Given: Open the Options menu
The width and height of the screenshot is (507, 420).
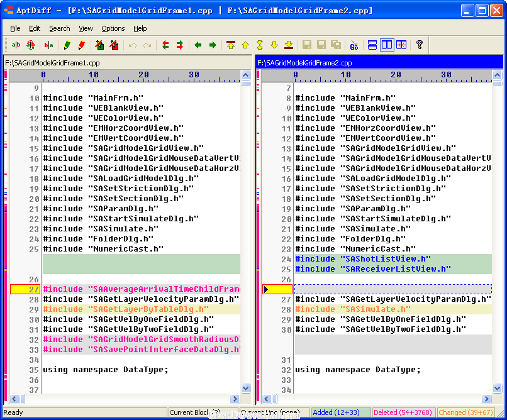Looking at the screenshot, I should pyautogui.click(x=113, y=28).
